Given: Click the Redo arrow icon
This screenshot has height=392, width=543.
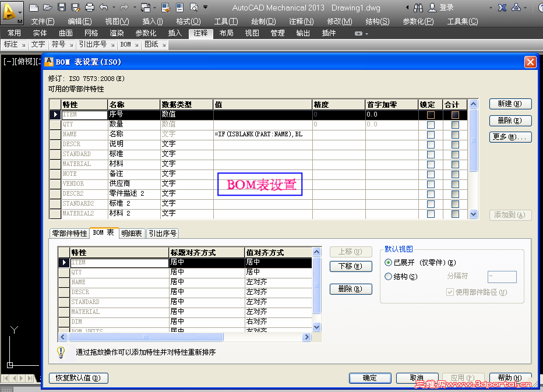Looking at the screenshot, I should (124, 7).
